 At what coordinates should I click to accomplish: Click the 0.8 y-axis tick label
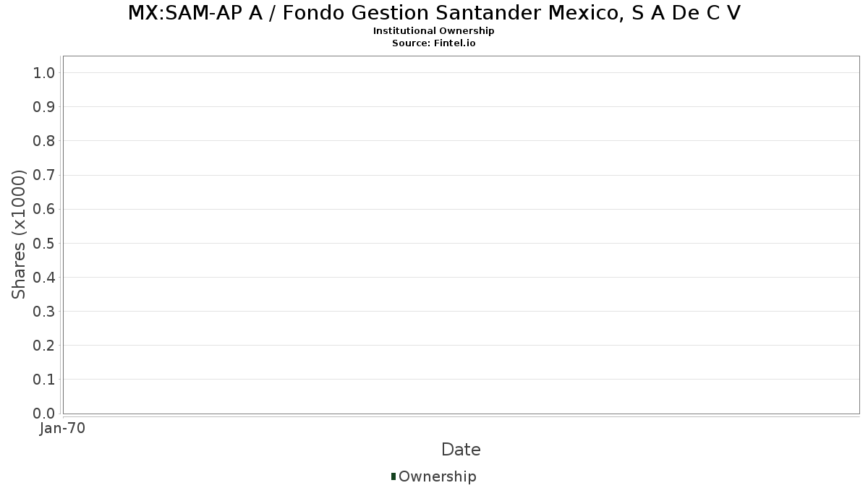pos(45,141)
